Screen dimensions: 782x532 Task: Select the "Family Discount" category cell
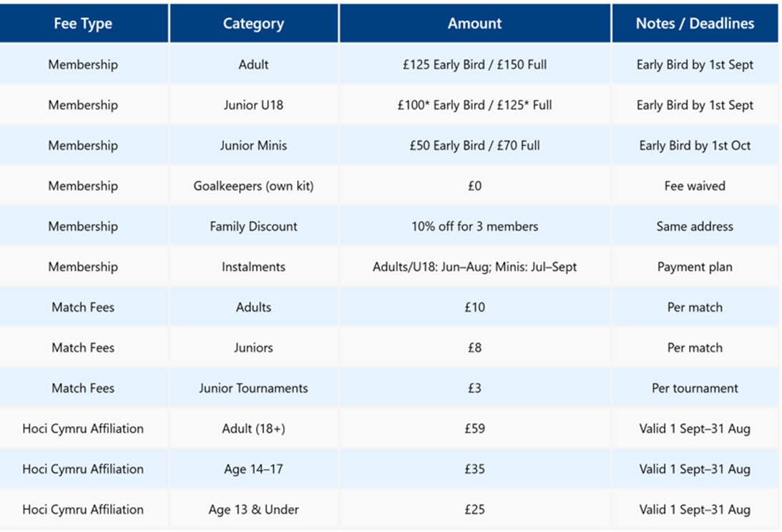click(x=253, y=227)
